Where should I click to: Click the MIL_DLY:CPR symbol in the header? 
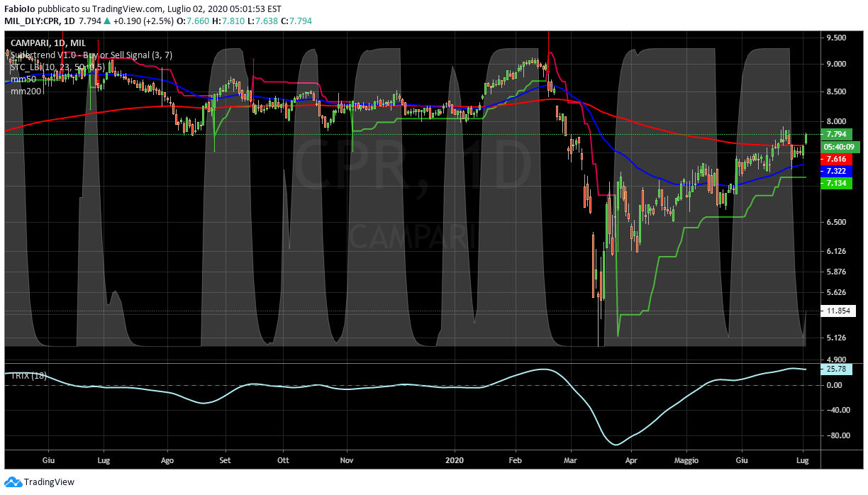33,21
